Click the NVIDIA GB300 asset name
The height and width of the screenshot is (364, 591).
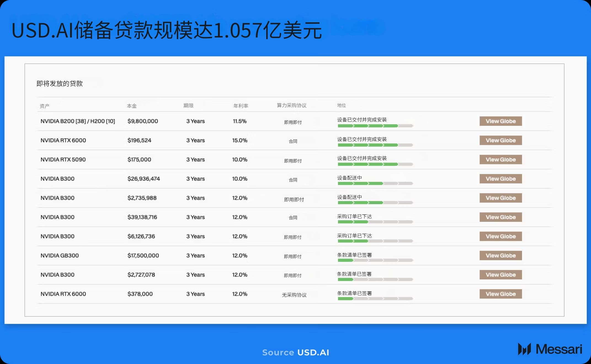[x=60, y=256]
